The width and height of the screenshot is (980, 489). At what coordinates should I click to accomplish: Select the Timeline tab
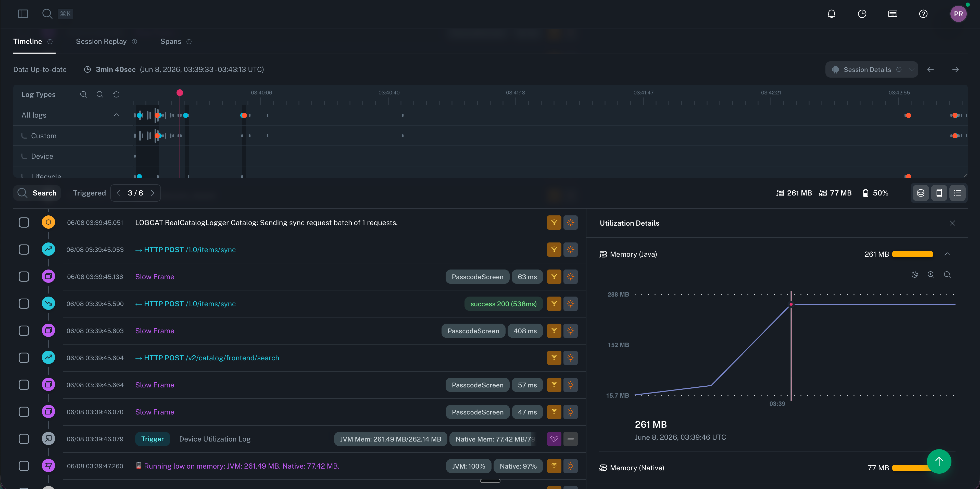tap(28, 42)
